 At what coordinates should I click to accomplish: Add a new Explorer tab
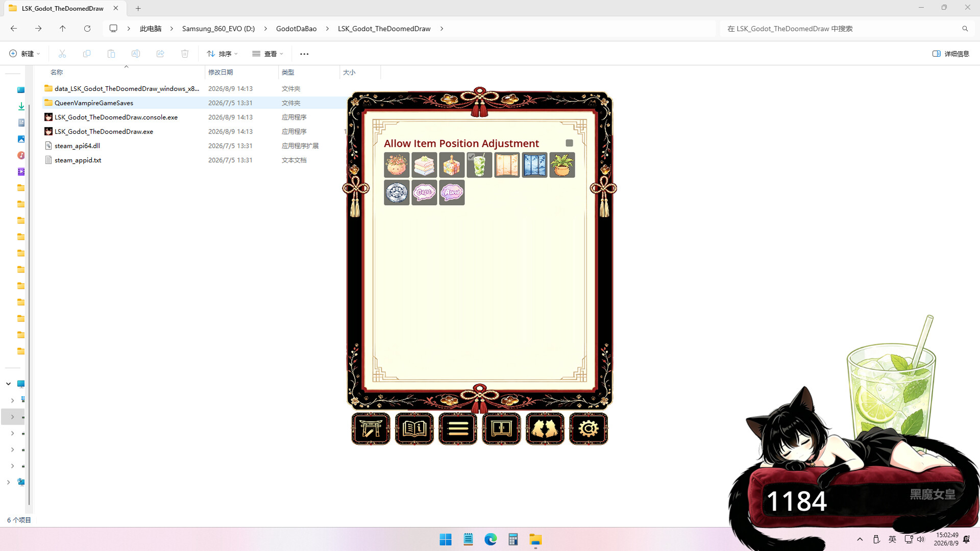point(138,8)
